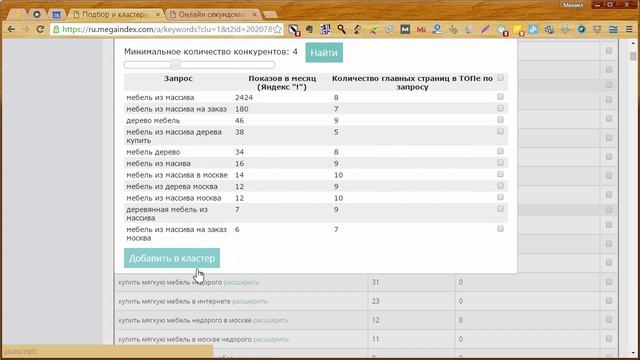Click the value '2424' in the table
Image resolution: width=640 pixels, height=360 pixels.
244,98
